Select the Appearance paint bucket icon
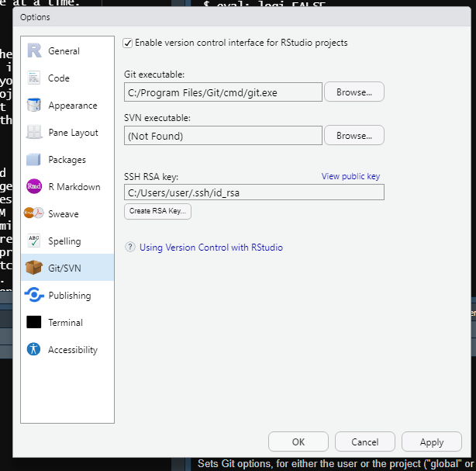The width and height of the screenshot is (476, 471). click(33, 105)
